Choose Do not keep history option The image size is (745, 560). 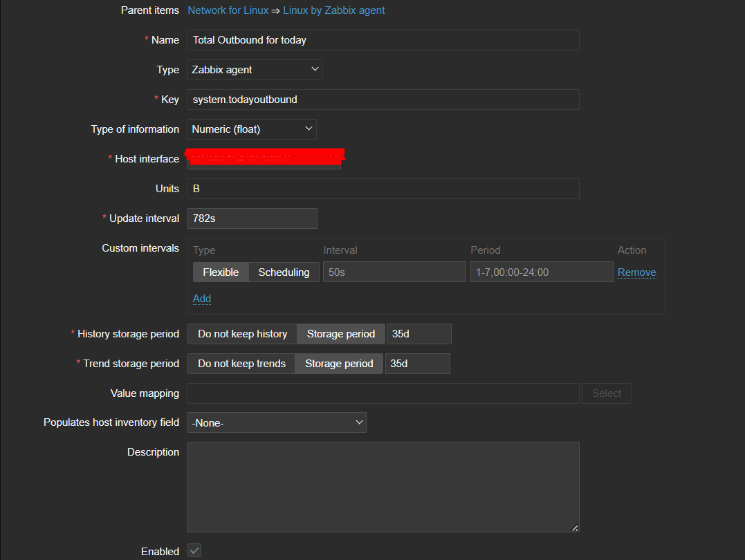click(x=242, y=334)
